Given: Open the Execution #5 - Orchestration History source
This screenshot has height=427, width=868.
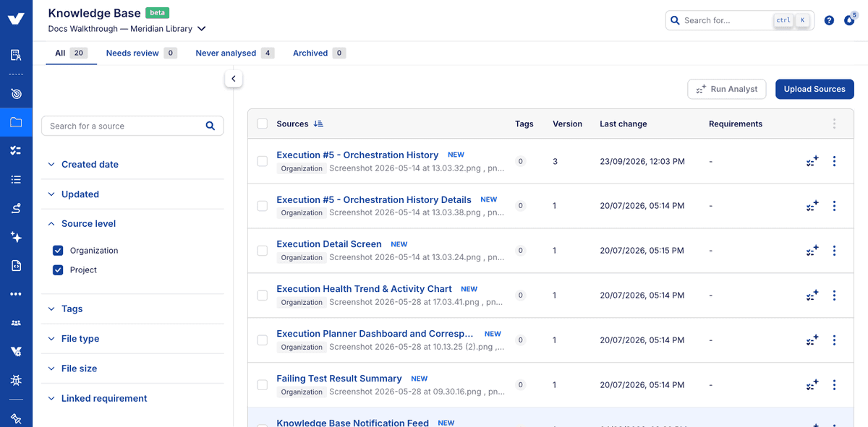Looking at the screenshot, I should pos(357,155).
